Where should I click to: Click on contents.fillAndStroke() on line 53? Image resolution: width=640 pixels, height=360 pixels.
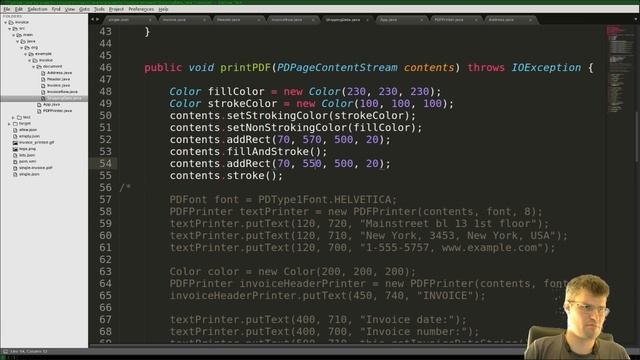tap(249, 152)
